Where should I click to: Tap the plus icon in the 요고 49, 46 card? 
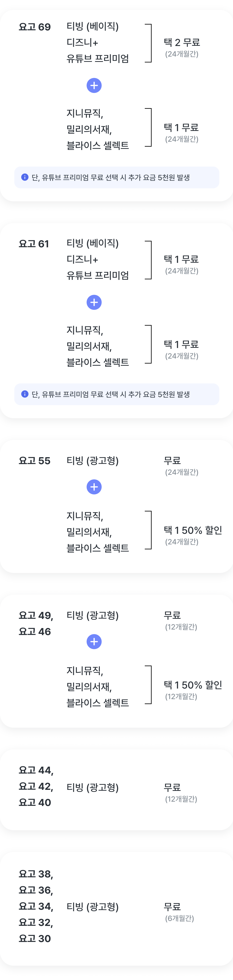tap(94, 642)
